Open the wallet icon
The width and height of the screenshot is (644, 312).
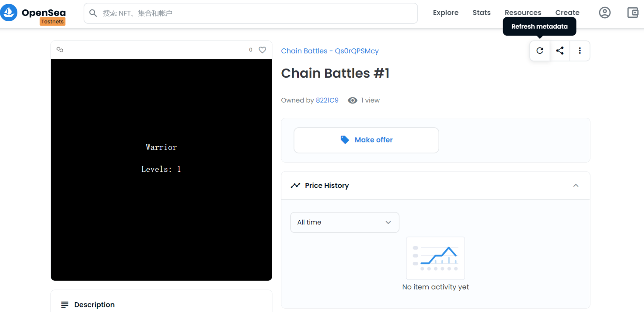(633, 13)
